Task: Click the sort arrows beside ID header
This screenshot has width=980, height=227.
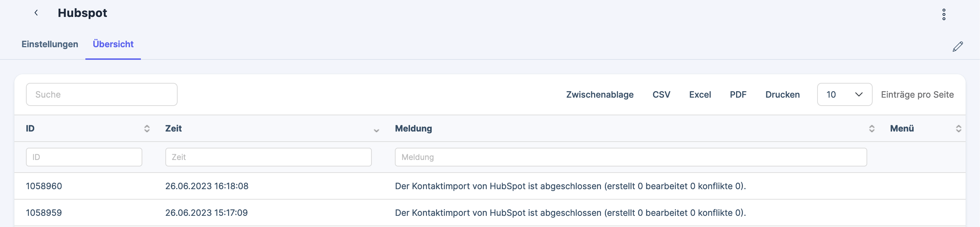Action: pos(147,129)
